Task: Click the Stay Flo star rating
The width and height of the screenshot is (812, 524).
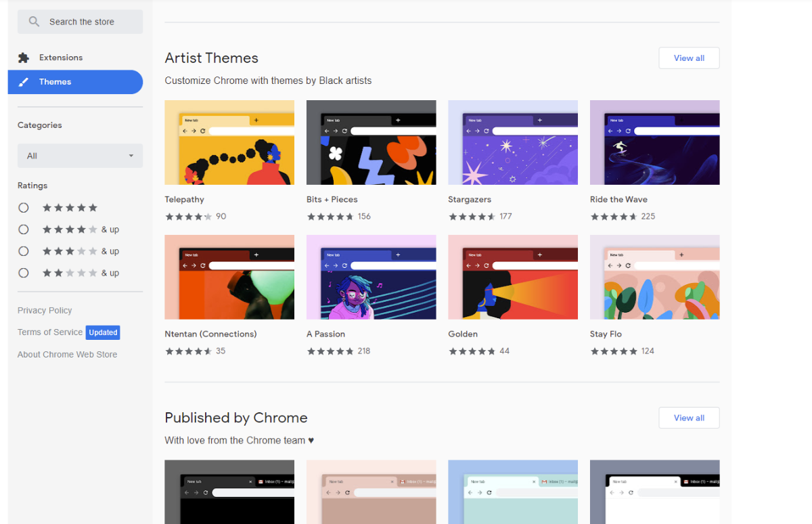Action: [614, 351]
